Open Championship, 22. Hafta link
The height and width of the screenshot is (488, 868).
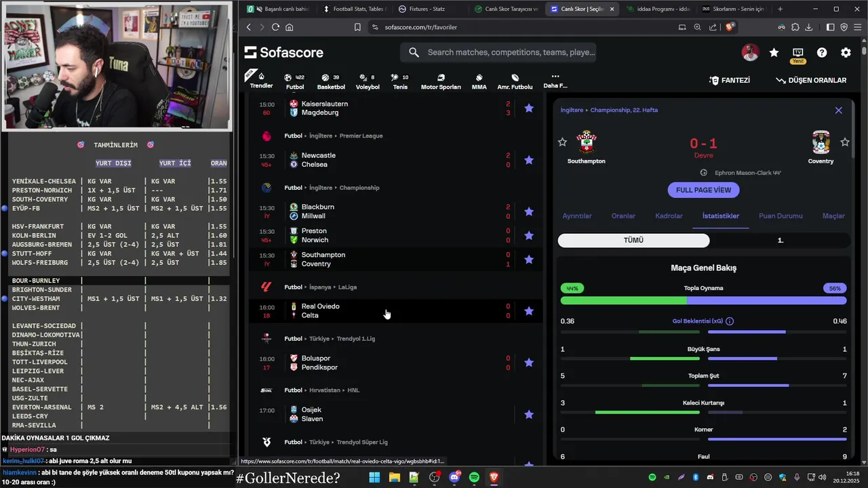624,110
